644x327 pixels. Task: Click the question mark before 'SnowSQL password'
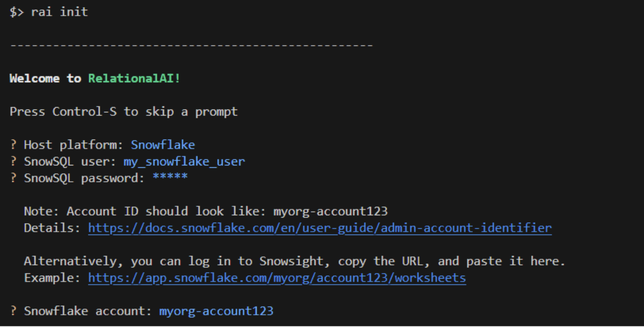point(13,179)
